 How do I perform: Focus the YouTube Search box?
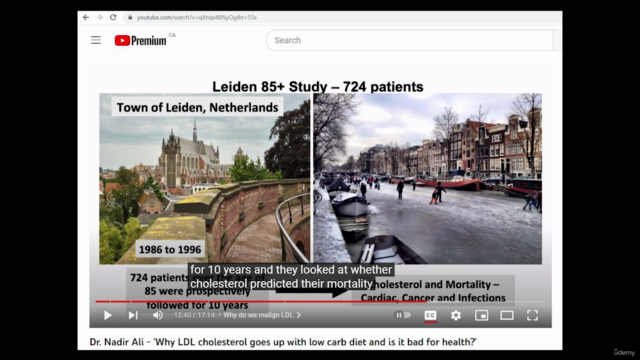(x=409, y=40)
